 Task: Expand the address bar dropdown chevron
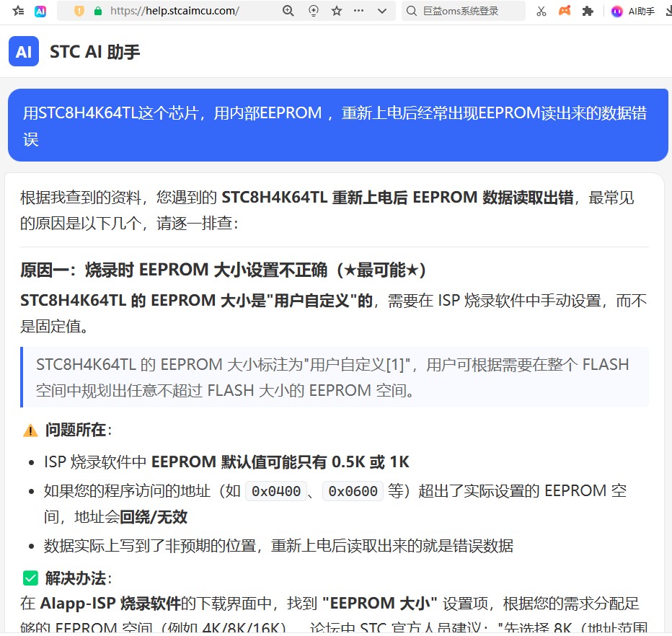tap(382, 11)
